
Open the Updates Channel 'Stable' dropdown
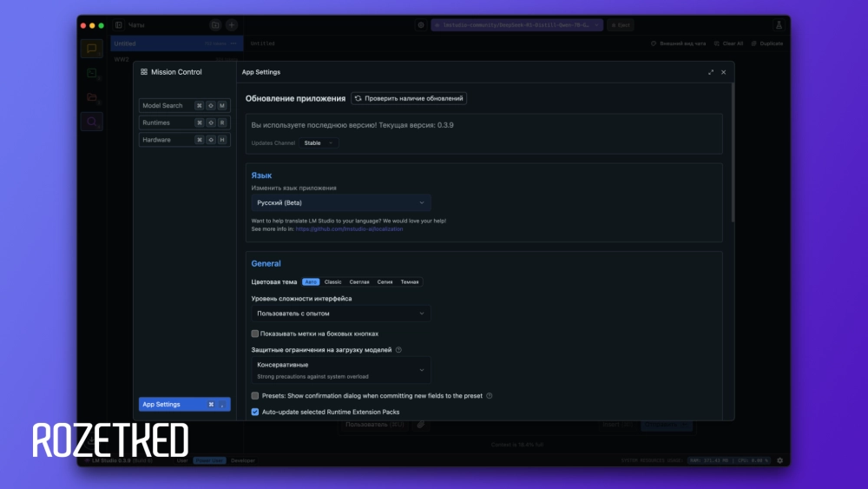pyautogui.click(x=319, y=142)
